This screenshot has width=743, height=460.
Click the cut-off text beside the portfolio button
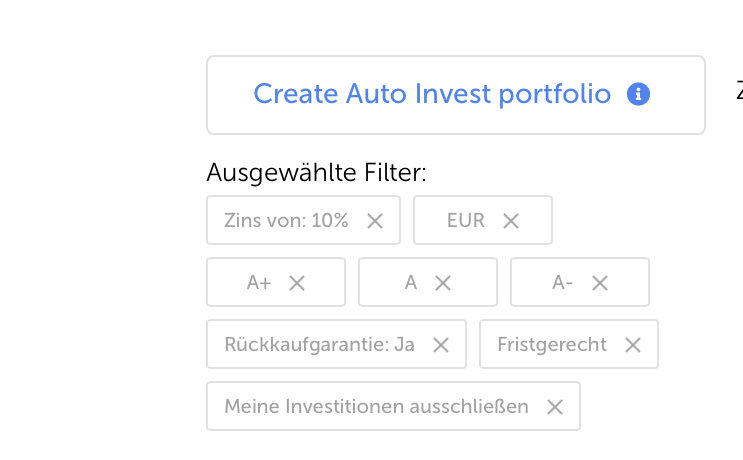[739, 91]
